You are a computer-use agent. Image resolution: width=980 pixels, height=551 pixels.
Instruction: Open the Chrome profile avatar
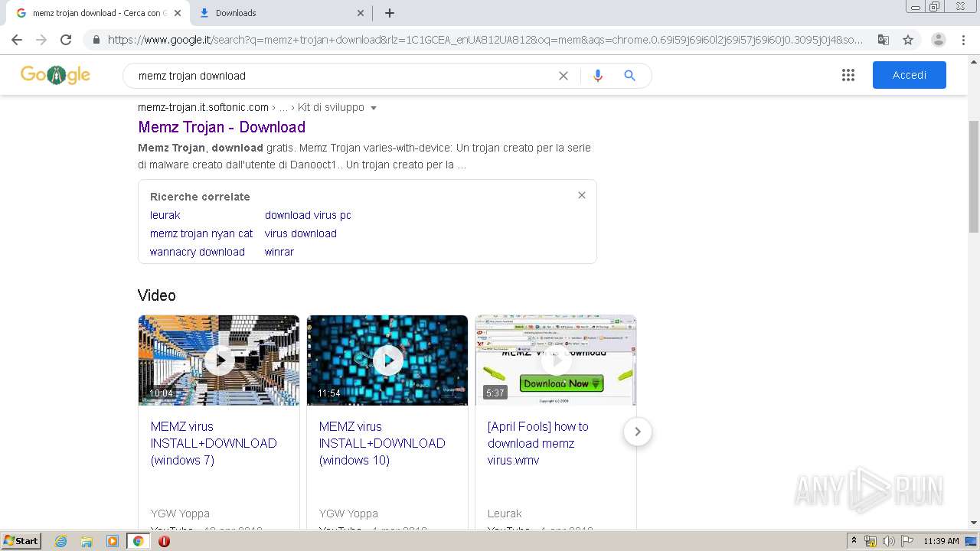click(938, 40)
